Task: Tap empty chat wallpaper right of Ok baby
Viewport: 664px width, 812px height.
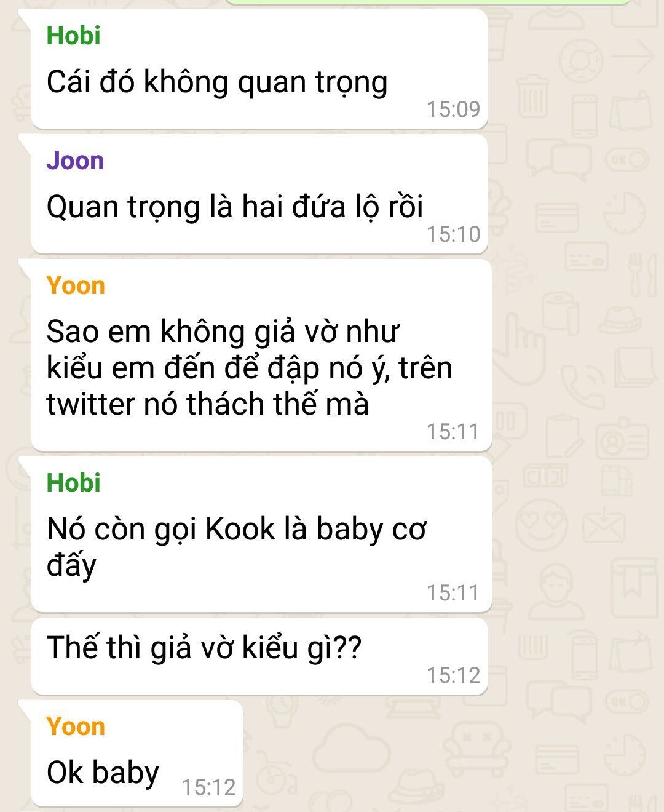Action: 430,757
